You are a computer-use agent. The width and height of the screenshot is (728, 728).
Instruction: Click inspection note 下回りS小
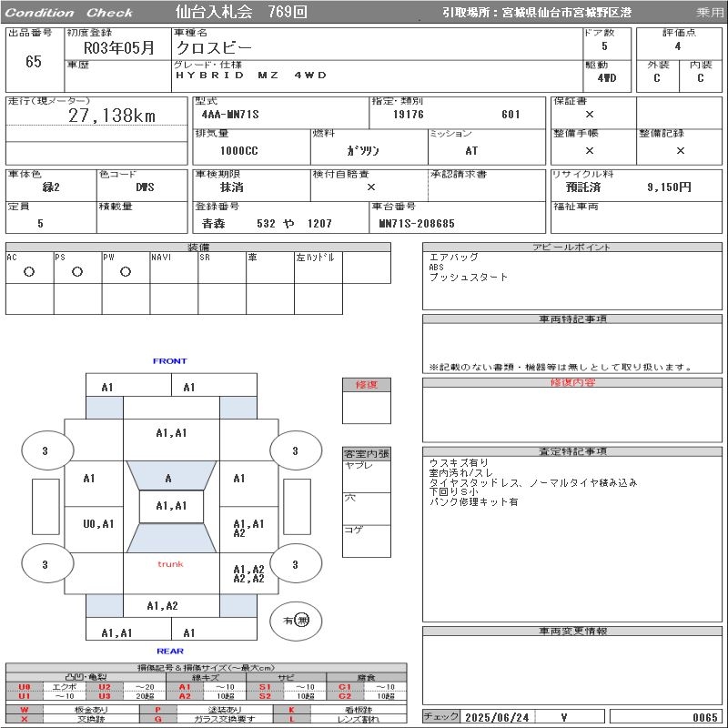453,492
